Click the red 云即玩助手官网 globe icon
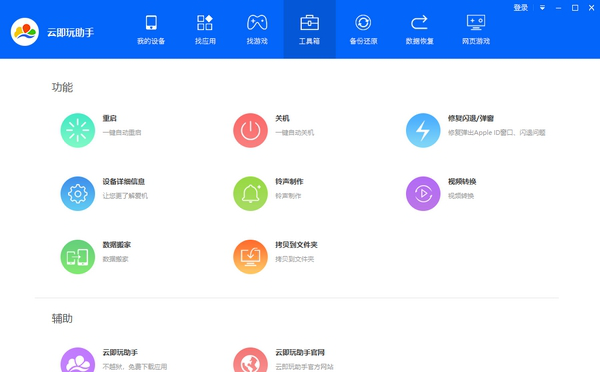The width and height of the screenshot is (600, 386). coord(250,360)
